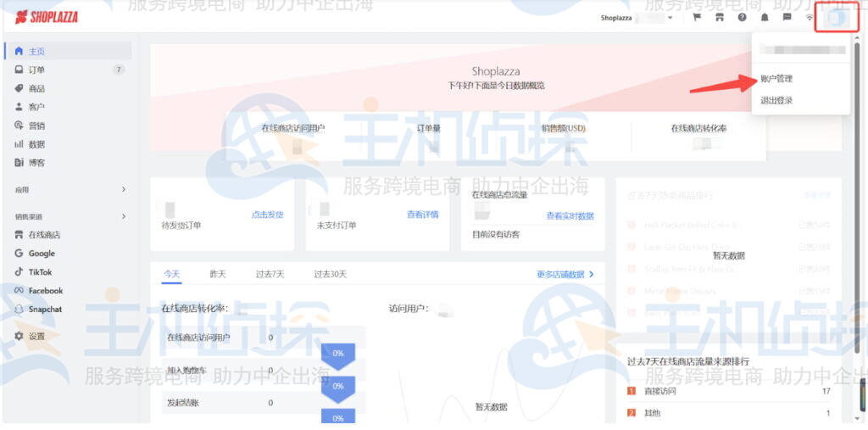Open the help question-mark icon
The height and width of the screenshot is (430, 868).
[x=742, y=17]
